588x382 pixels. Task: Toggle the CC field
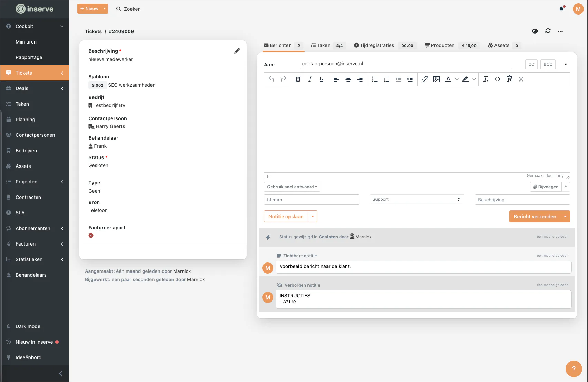[x=531, y=64]
